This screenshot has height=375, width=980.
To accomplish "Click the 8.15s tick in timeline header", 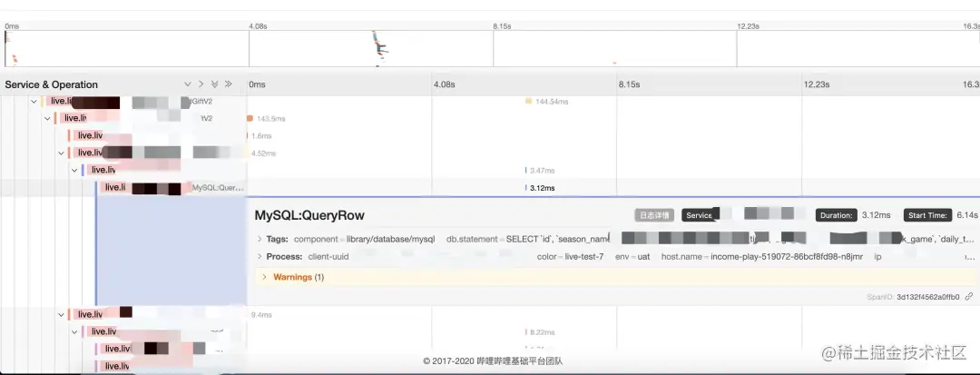I will click(629, 84).
